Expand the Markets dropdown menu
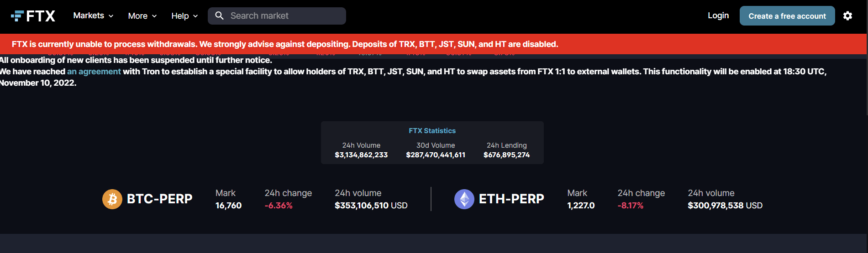Viewport: 868px width, 253px height. pyautogui.click(x=93, y=16)
